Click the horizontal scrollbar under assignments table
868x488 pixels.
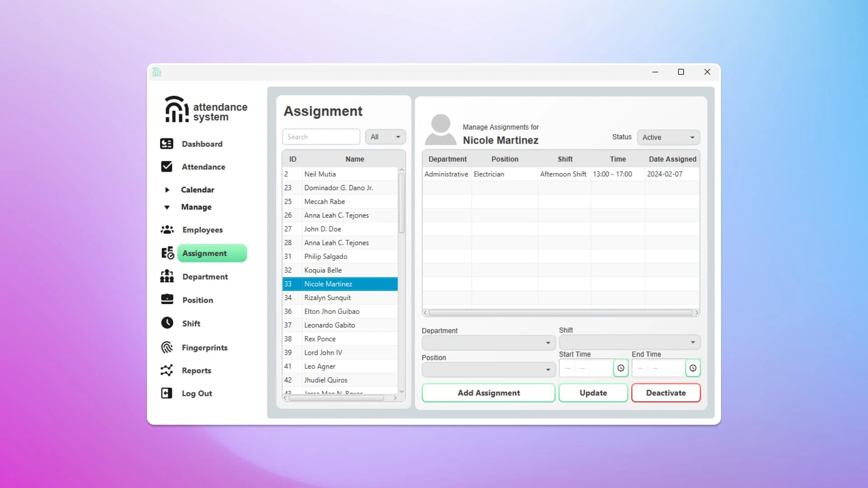(x=561, y=313)
